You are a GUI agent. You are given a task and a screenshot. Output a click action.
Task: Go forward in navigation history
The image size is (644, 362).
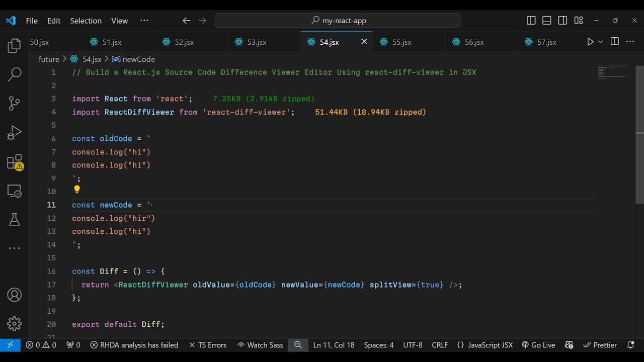click(x=202, y=21)
